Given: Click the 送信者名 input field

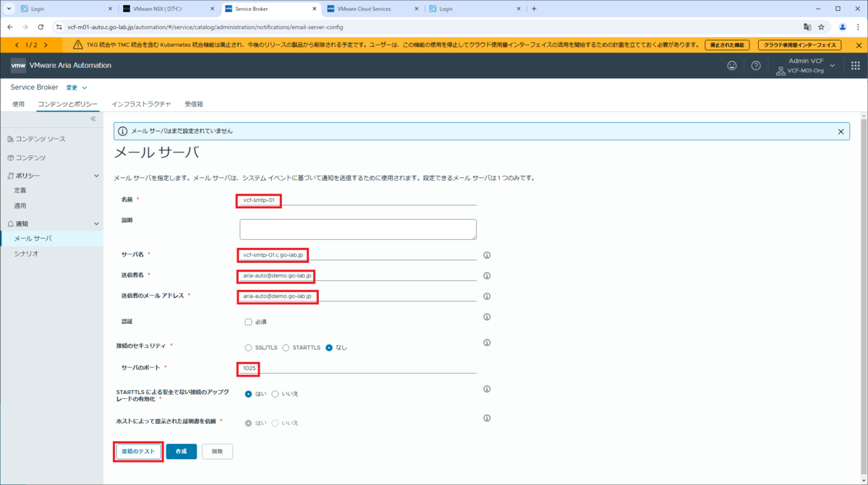Looking at the screenshot, I should click(358, 275).
